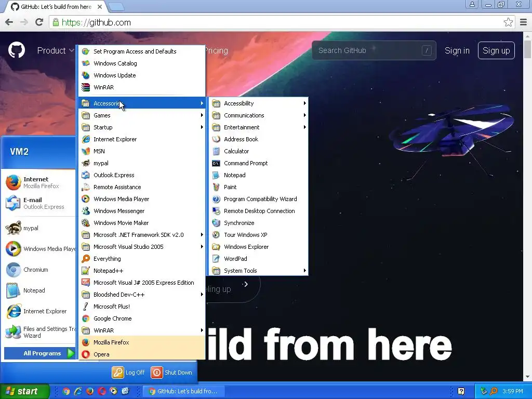Expand Bloodshed Dev-C++ folder
The image size is (532, 399).
pyautogui.click(x=142, y=295)
